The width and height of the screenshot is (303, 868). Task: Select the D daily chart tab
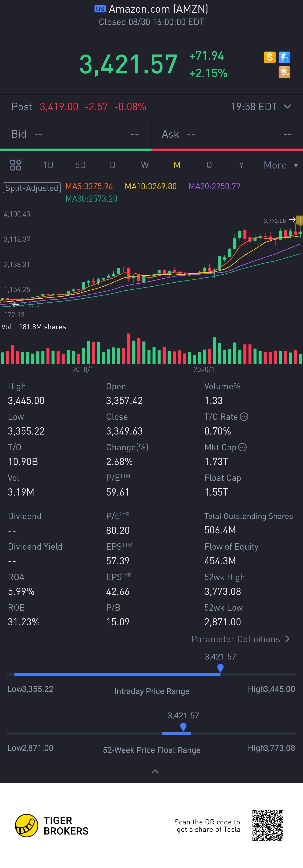coord(113,165)
